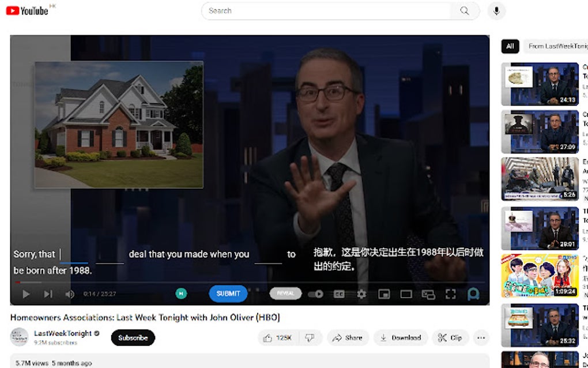
Task: Toggle closed captions on the video
Action: (x=339, y=294)
